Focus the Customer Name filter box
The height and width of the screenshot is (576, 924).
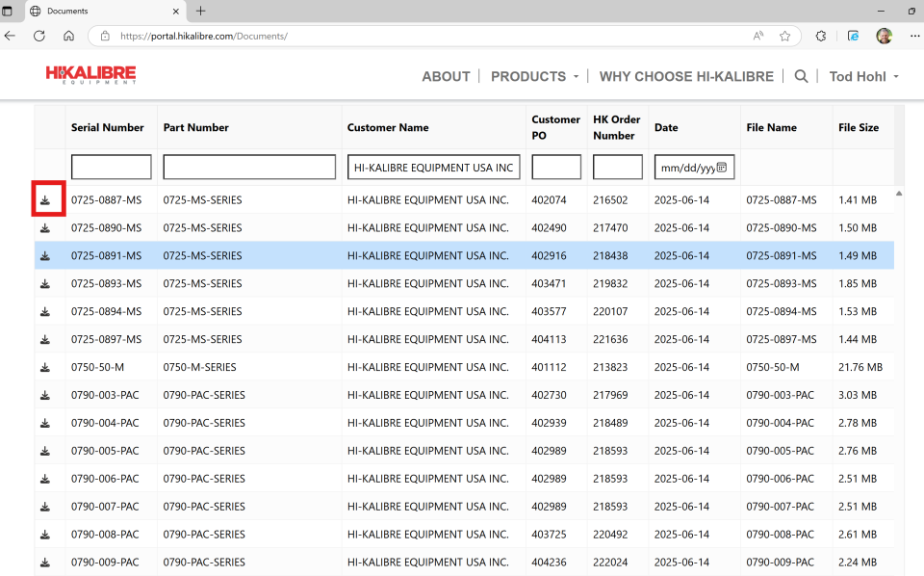click(x=433, y=168)
